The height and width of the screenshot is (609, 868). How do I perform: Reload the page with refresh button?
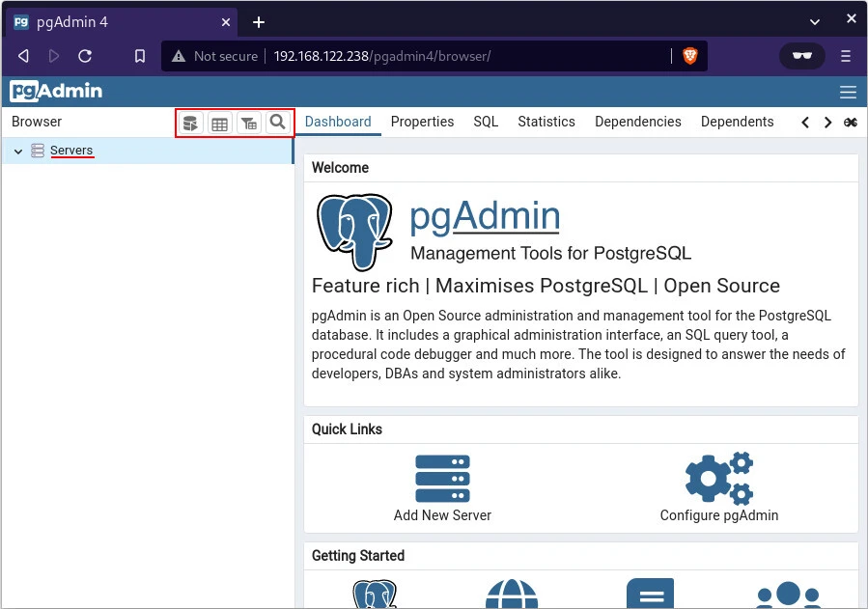click(x=85, y=56)
